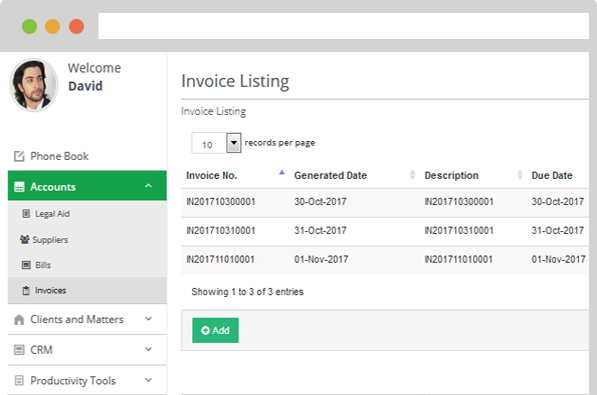Open the records per page dropdown
This screenshot has height=395, width=597.
[234, 143]
